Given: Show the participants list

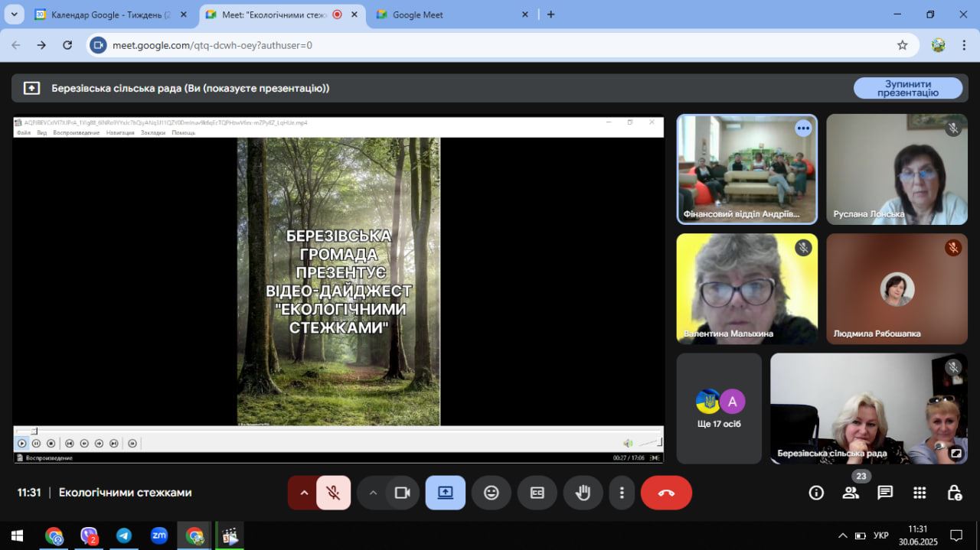Looking at the screenshot, I should [851, 493].
